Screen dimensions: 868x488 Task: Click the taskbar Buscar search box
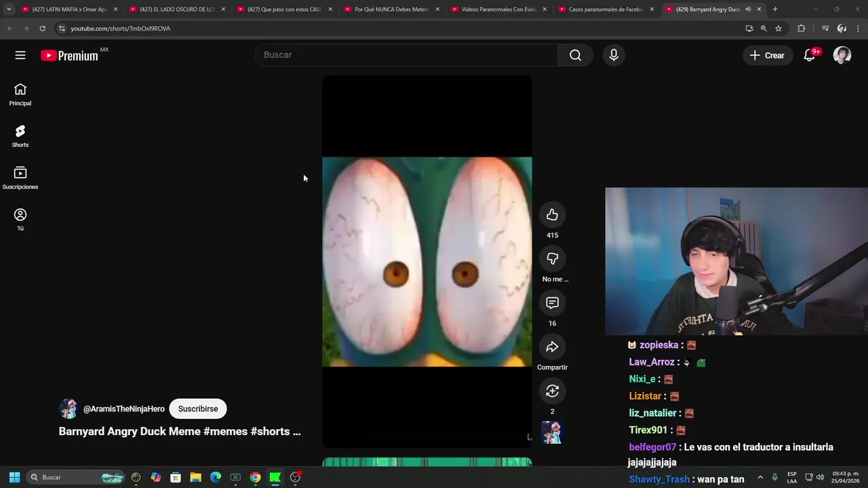pyautogui.click(x=77, y=477)
